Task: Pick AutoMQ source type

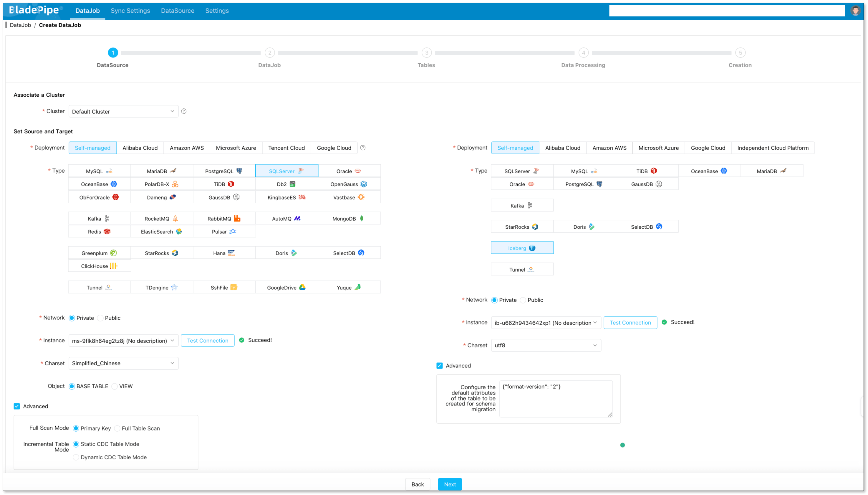Action: pyautogui.click(x=286, y=218)
